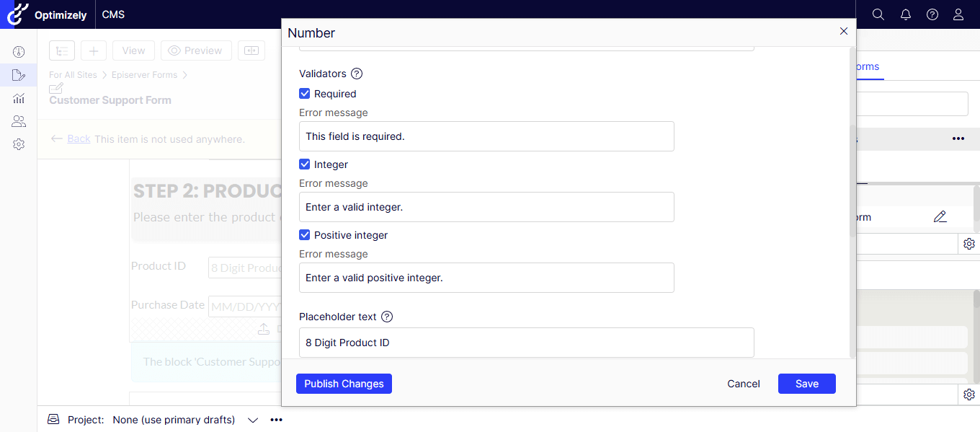Click the search icon in top bar
980x432 pixels.
[878, 14]
